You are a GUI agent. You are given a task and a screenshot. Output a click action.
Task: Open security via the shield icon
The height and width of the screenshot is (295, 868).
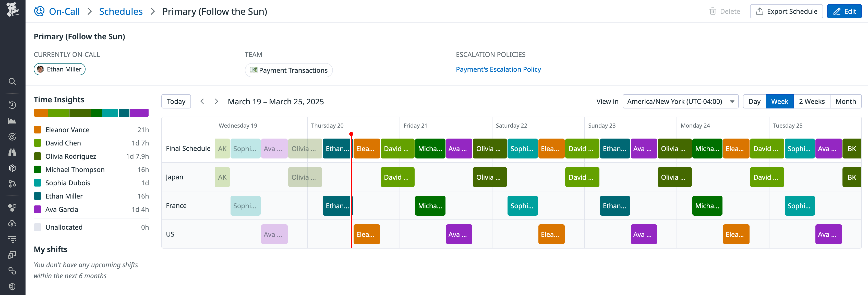click(x=13, y=286)
